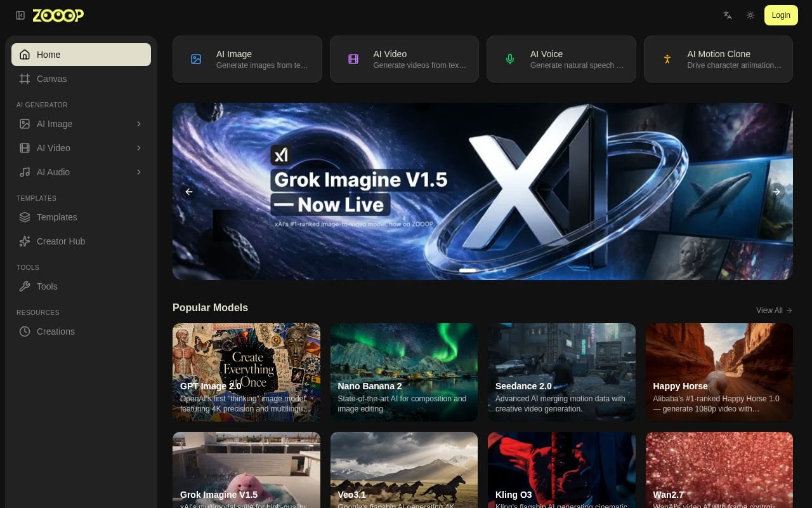812x508 pixels.
Task: Expand the AI Audio sidebar chevron
Action: pos(139,172)
